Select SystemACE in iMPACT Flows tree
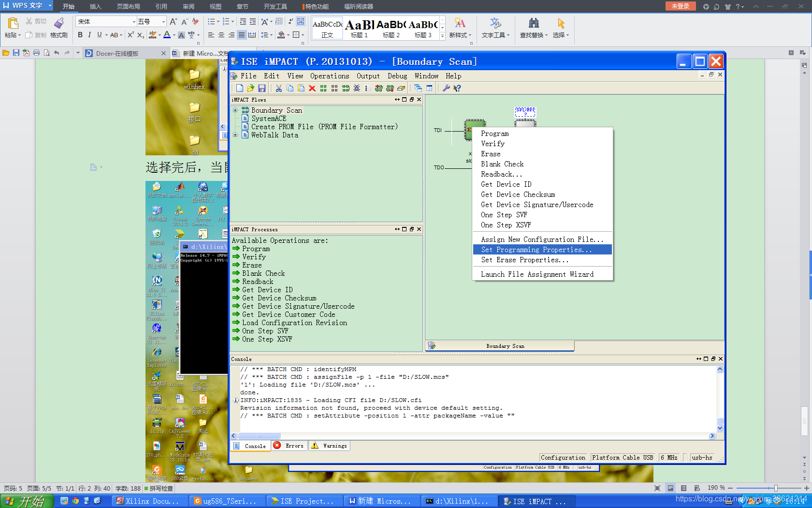The image size is (812, 508). click(269, 119)
